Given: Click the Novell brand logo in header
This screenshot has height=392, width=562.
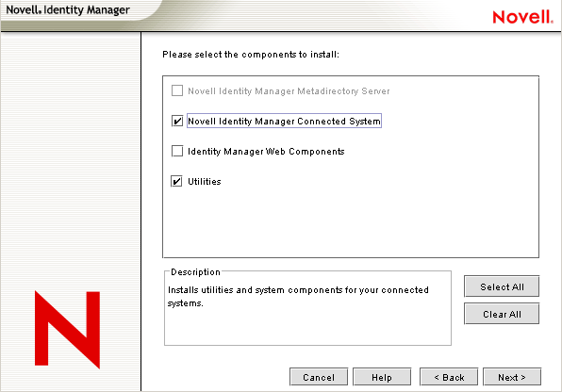Looking at the screenshot, I should point(523,17).
